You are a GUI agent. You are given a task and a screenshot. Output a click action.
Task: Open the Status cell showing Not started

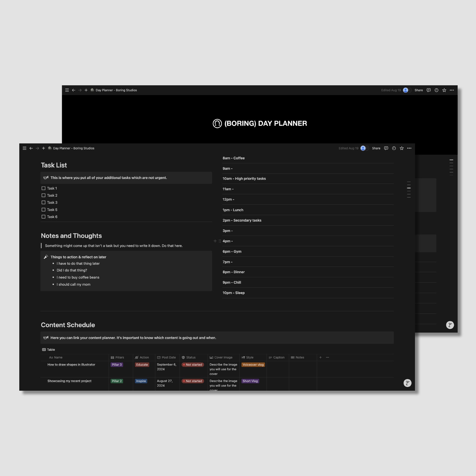click(193, 365)
